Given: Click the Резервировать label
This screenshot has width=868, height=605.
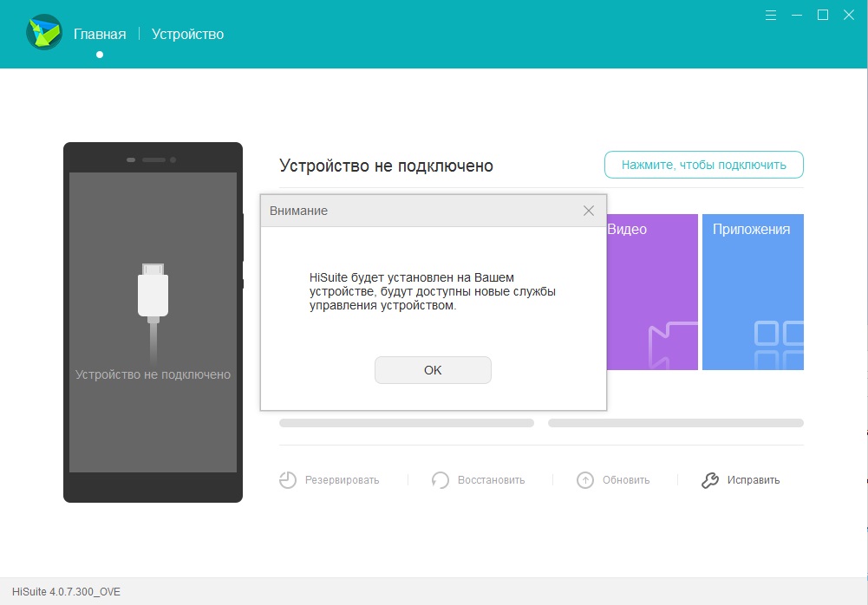Looking at the screenshot, I should point(343,480).
